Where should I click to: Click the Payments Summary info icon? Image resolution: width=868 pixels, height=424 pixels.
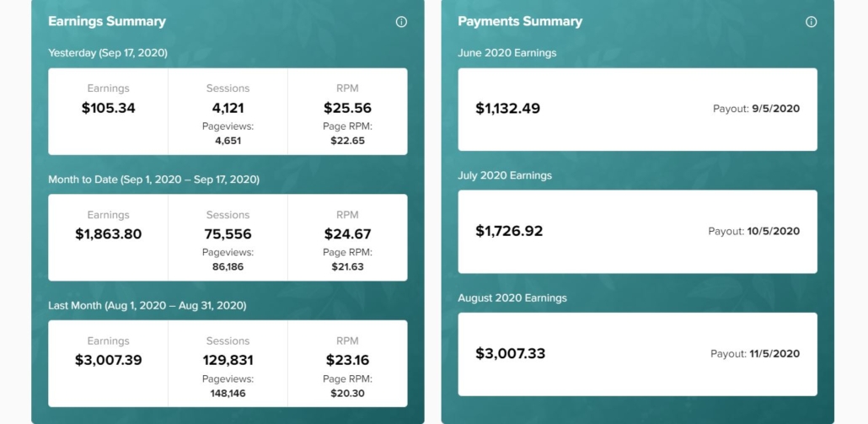[x=811, y=22]
